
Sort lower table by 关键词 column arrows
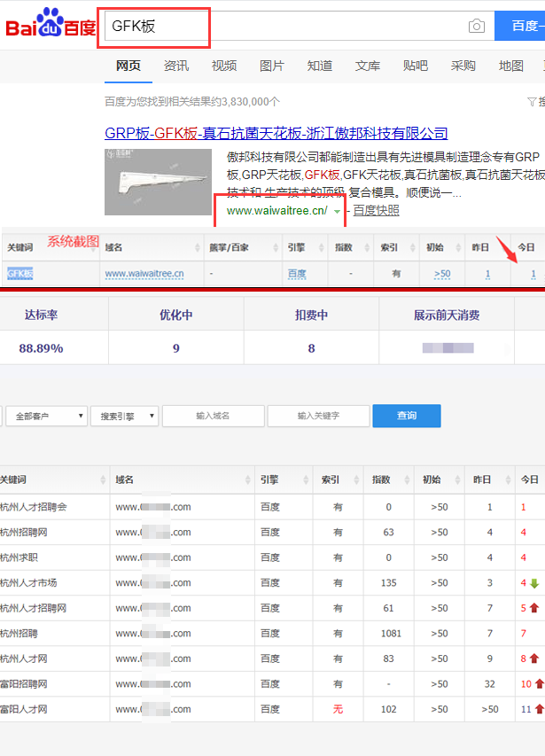pyautogui.click(x=103, y=479)
